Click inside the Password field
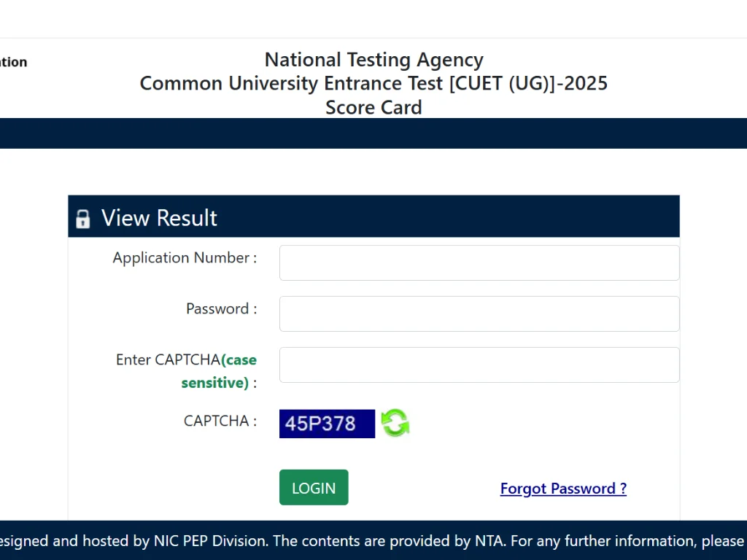Screen dimensions: 747x560 pos(479,314)
